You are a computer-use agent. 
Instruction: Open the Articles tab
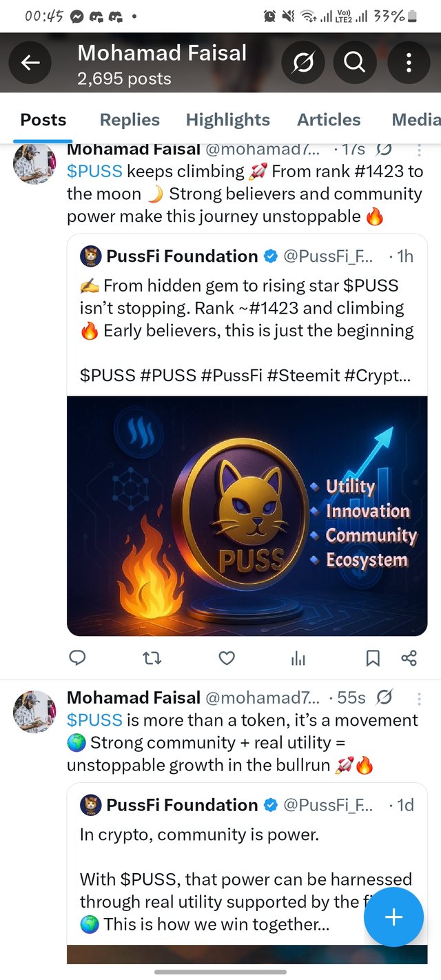329,120
